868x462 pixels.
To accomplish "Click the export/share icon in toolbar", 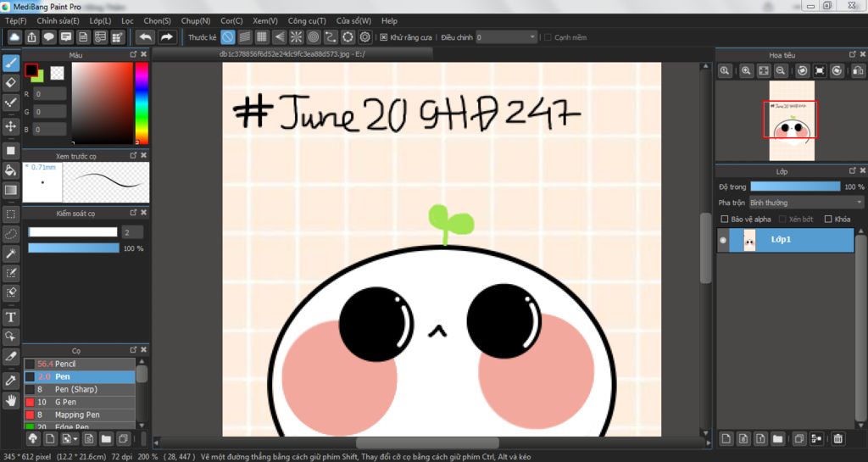I will point(31,37).
